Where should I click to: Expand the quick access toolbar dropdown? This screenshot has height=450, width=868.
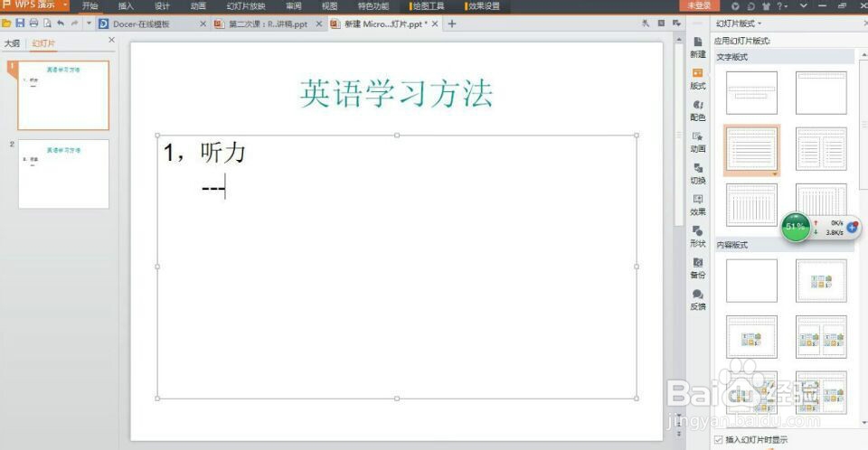(x=89, y=23)
